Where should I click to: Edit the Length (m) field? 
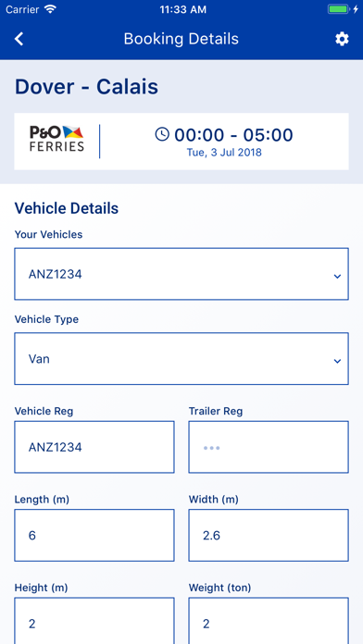pos(94,535)
